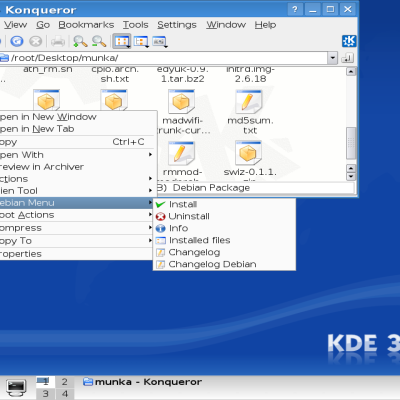
Task: Choose Properties from context menu
Action: [x=76, y=254]
